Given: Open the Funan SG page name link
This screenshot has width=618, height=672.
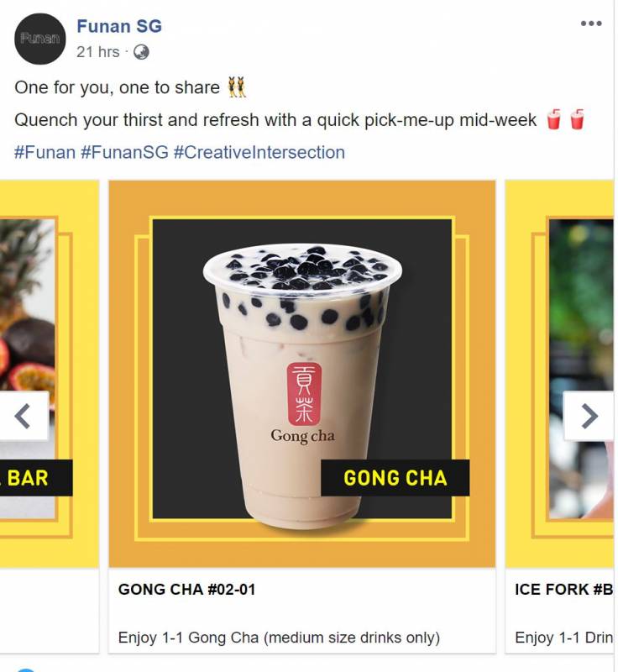Looking at the screenshot, I should click(x=119, y=26).
